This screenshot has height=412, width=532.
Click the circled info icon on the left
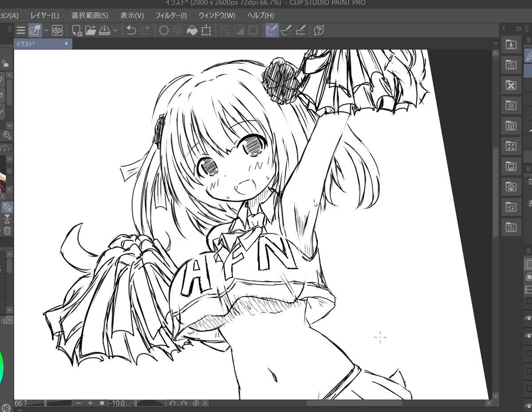click(x=5, y=149)
